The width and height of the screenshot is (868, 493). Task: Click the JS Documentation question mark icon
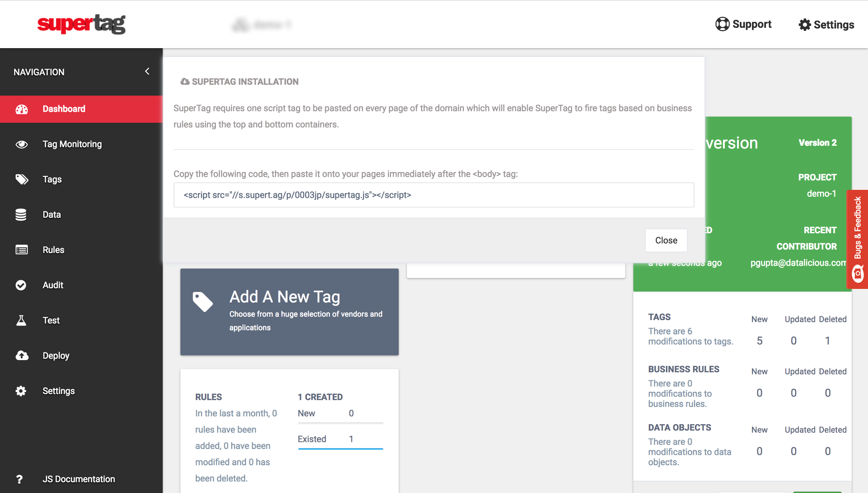pos(19,479)
